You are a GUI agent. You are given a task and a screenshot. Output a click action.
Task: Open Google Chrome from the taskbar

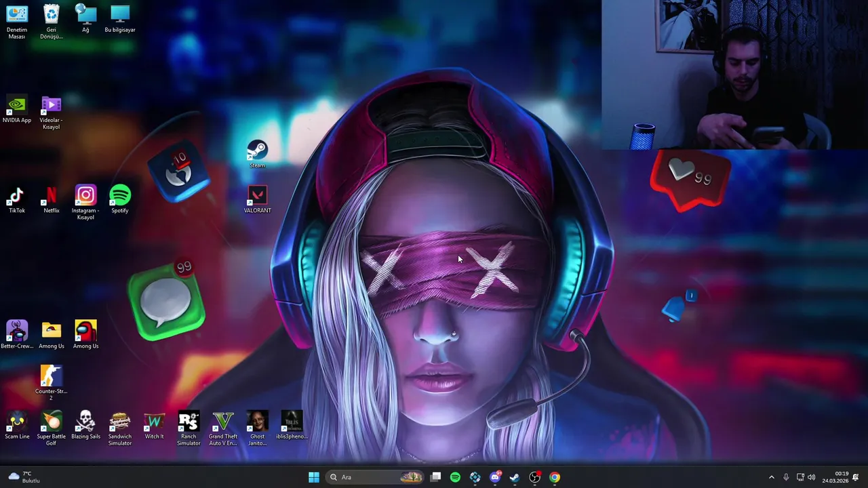click(555, 477)
